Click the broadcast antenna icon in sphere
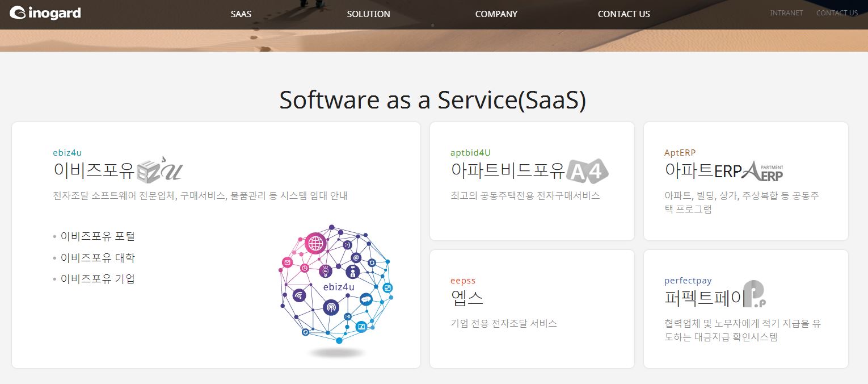Screen dimensions: 868x384 click(331, 308)
